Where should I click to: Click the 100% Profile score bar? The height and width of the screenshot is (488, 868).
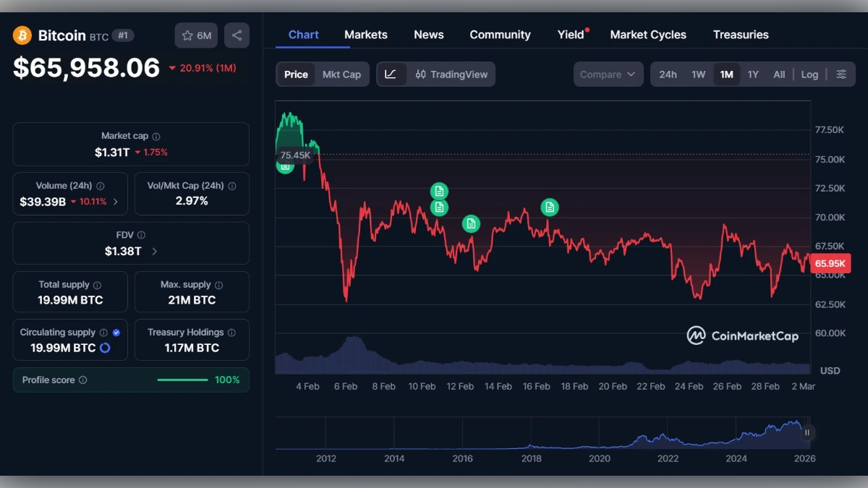click(x=182, y=379)
